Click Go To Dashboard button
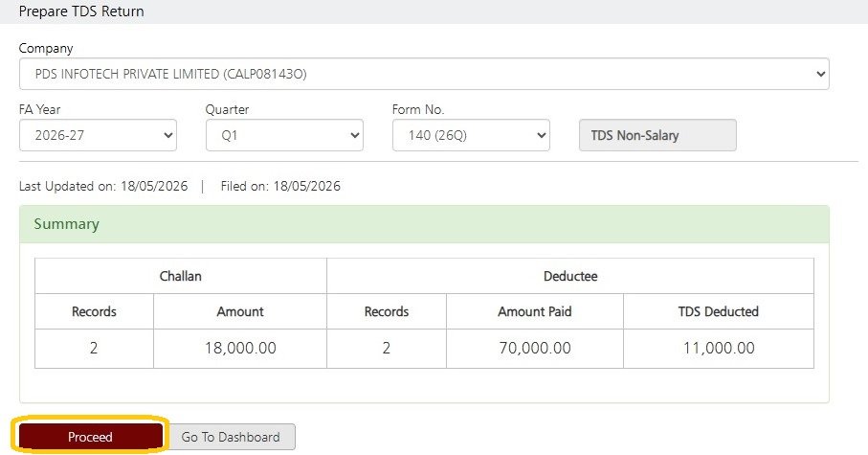 (x=231, y=437)
